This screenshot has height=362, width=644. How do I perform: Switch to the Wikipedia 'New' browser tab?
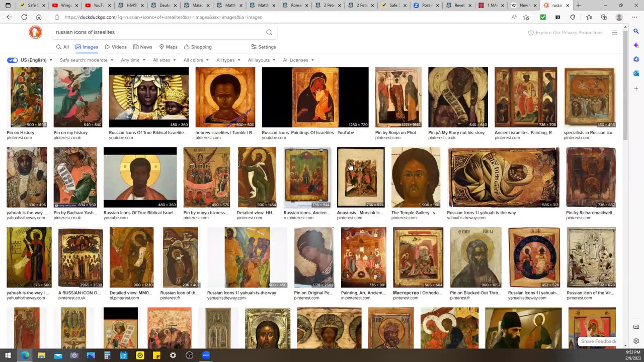click(x=523, y=6)
